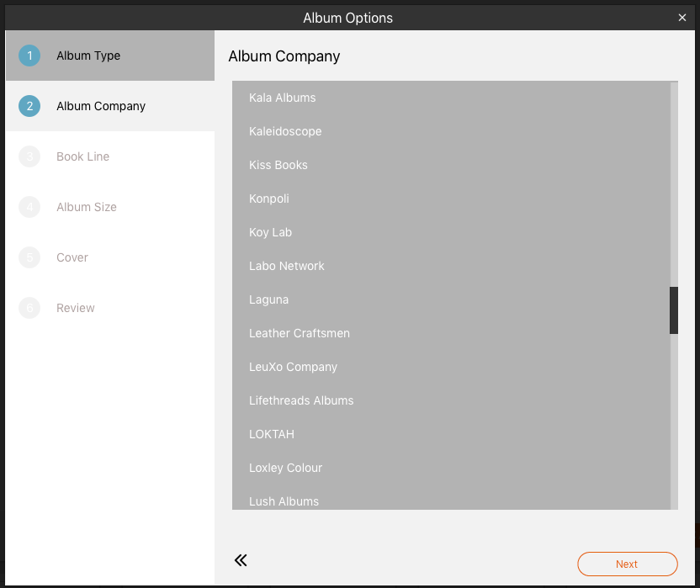Go back with the double-chevron icon

coord(241,560)
